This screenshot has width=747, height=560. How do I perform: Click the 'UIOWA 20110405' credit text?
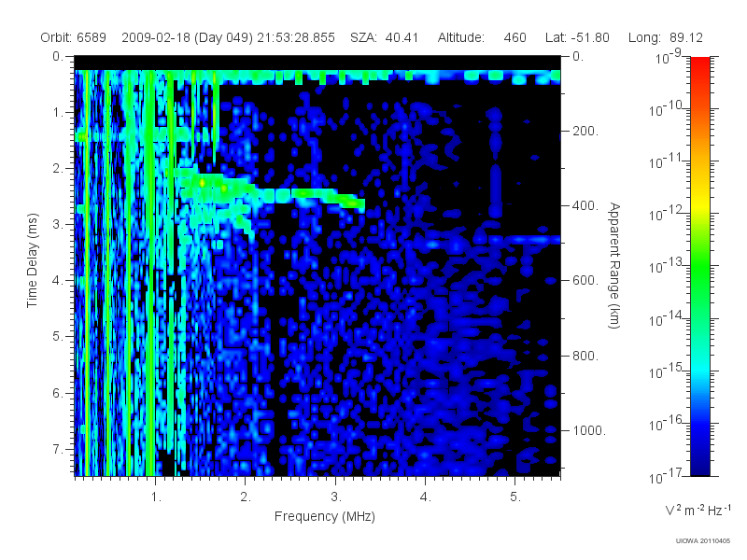click(703, 540)
